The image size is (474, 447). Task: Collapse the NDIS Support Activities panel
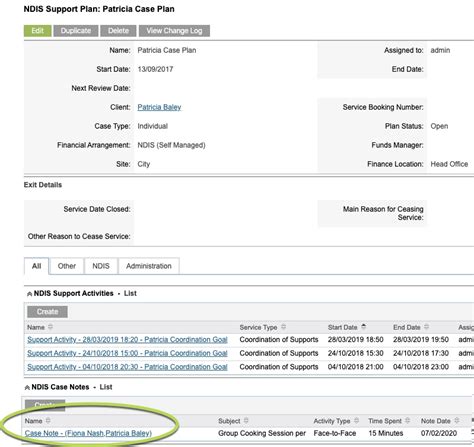(x=29, y=294)
